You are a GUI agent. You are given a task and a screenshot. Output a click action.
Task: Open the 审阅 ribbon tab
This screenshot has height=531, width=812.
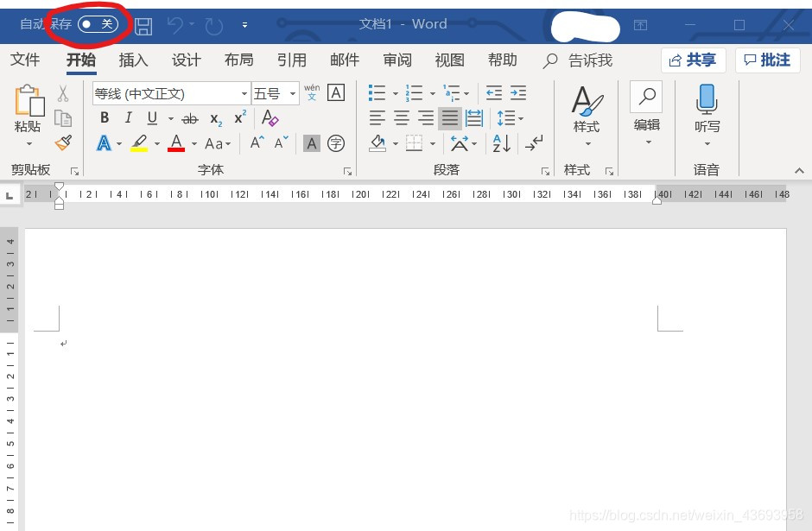pyautogui.click(x=396, y=60)
